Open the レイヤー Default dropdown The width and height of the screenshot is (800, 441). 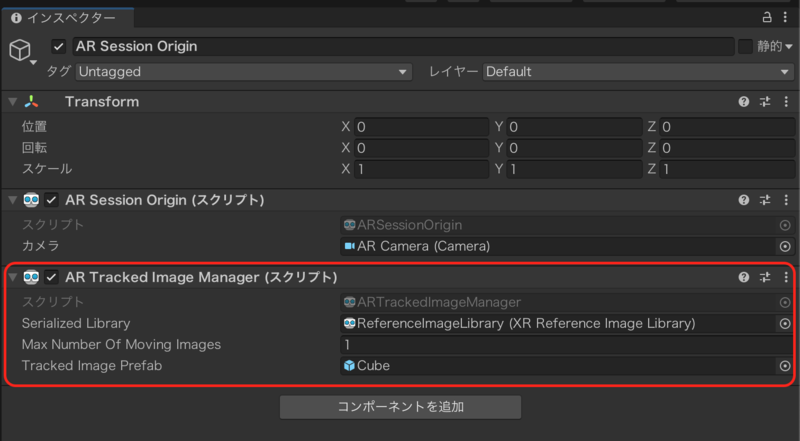pyautogui.click(x=638, y=72)
